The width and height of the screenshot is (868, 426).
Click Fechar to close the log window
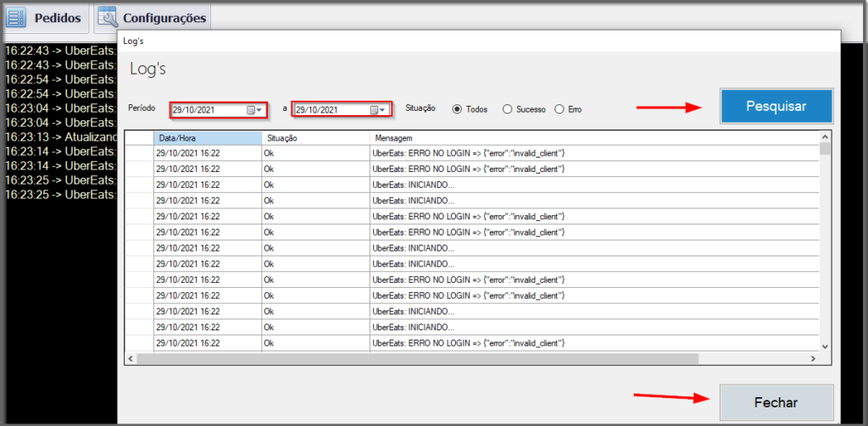click(776, 402)
